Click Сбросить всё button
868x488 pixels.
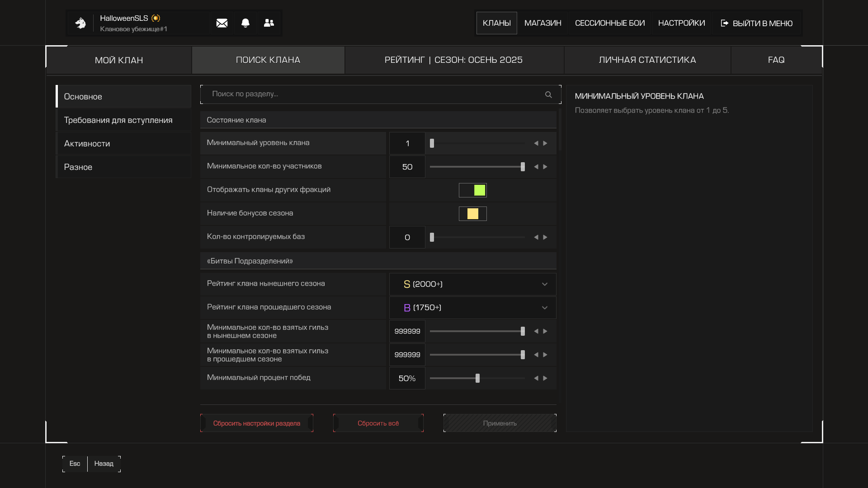[x=378, y=423]
